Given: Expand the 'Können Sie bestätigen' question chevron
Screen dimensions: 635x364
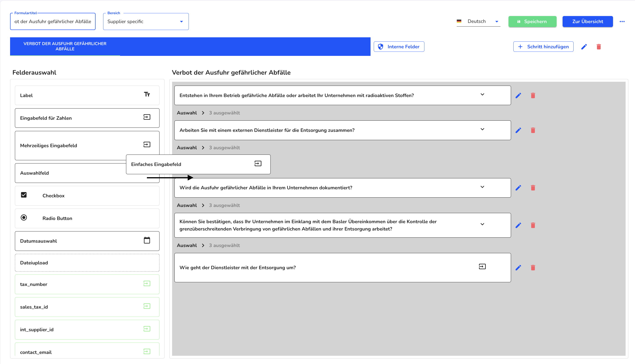Looking at the screenshot, I should click(482, 224).
